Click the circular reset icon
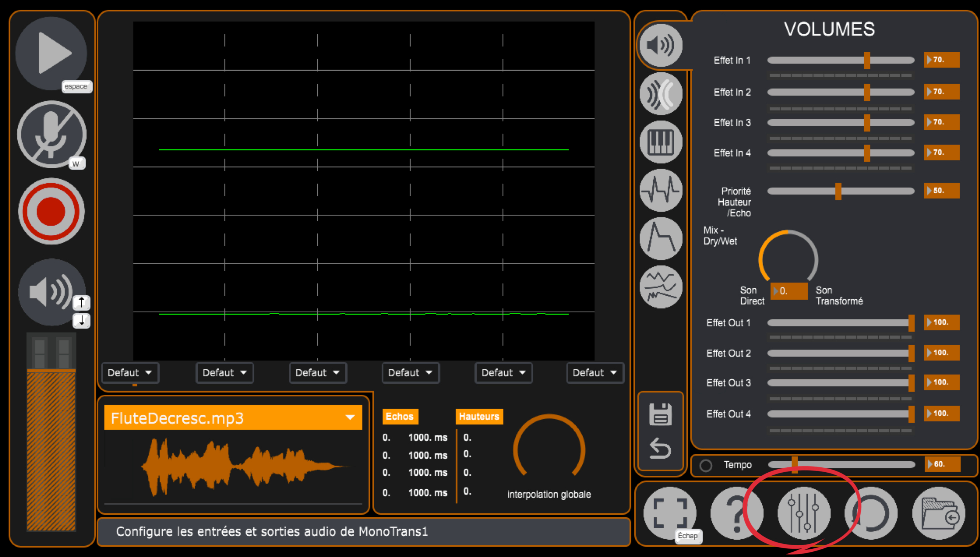 point(871,513)
